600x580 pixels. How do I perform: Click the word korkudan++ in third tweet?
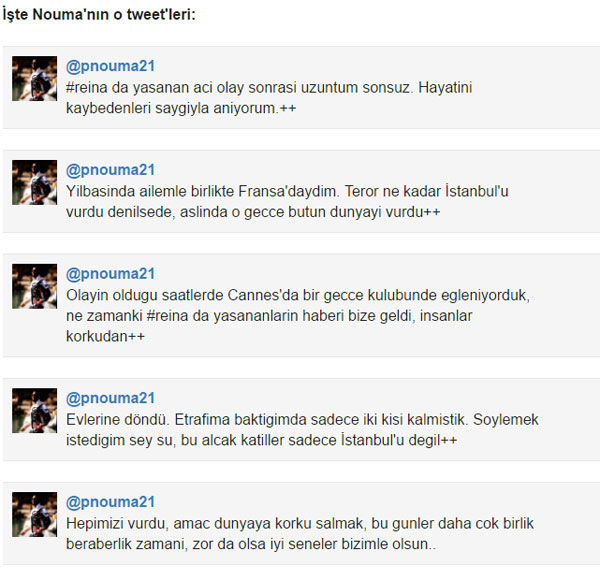[105, 337]
